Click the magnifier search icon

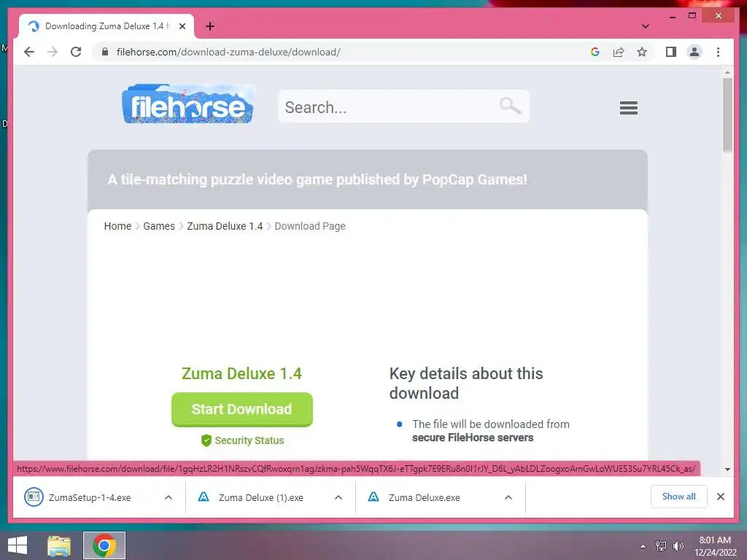click(510, 106)
